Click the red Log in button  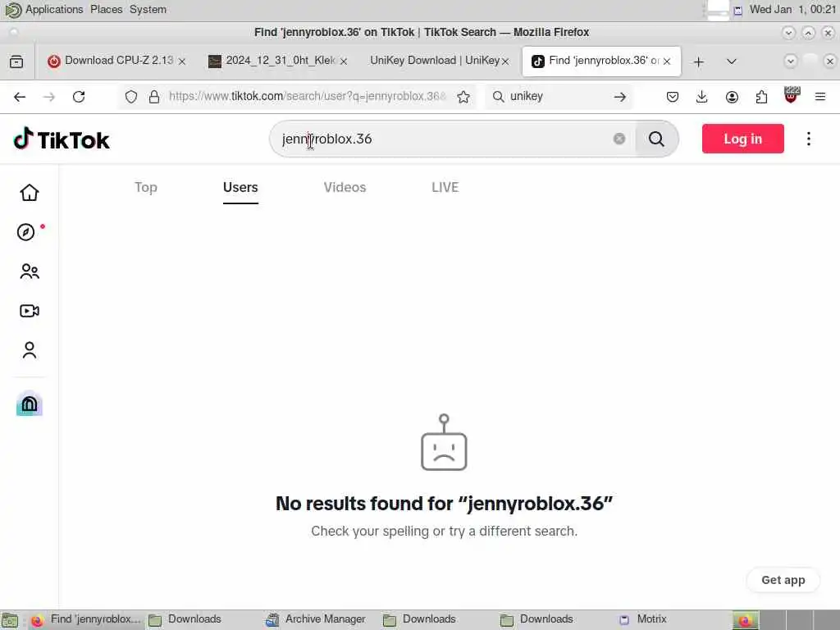[x=742, y=139]
